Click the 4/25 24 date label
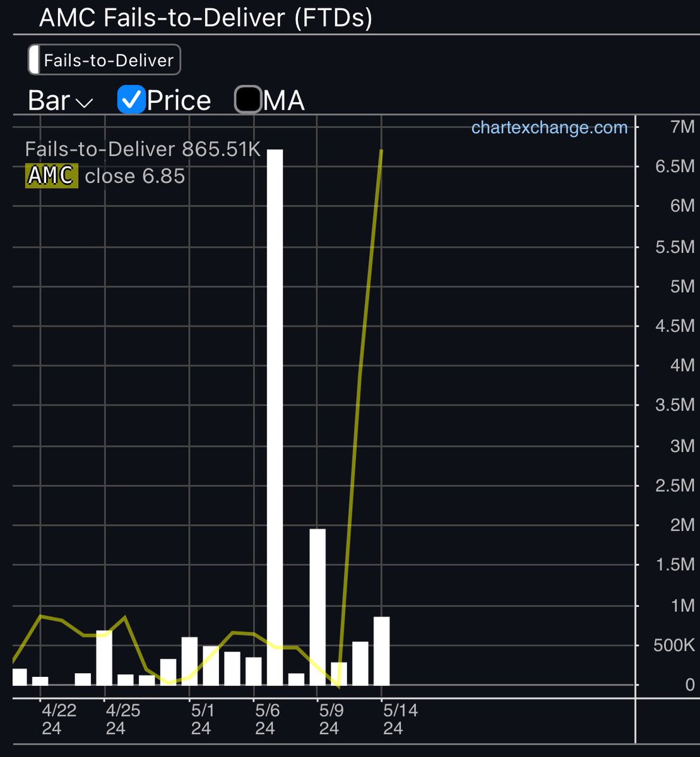This screenshot has height=757, width=700. (123, 719)
